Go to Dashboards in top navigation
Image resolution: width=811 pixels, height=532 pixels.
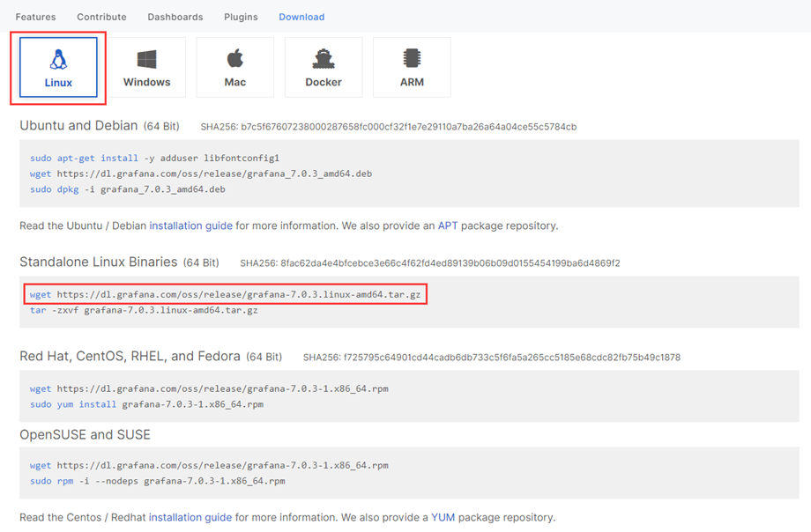175,17
